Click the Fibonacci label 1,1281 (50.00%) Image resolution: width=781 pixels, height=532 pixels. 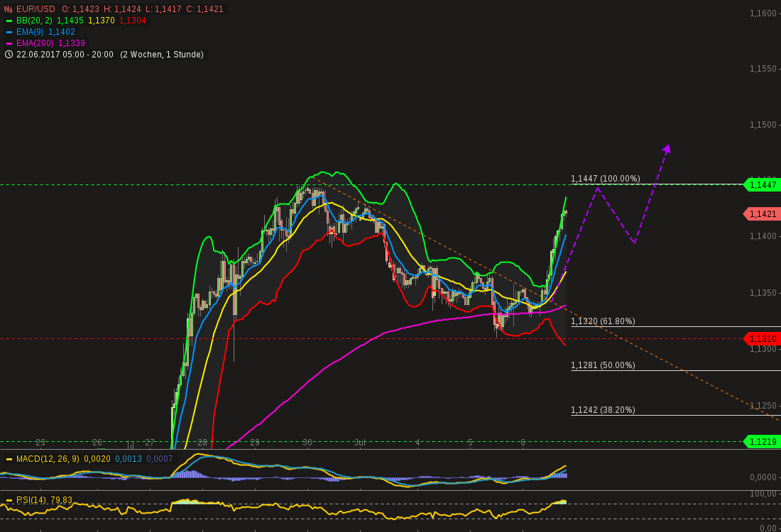pos(603,365)
